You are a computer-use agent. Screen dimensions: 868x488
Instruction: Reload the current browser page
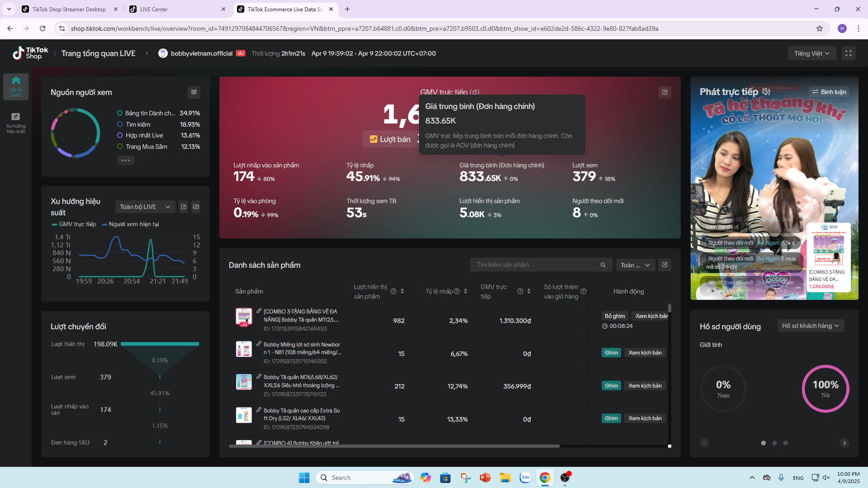click(x=43, y=28)
